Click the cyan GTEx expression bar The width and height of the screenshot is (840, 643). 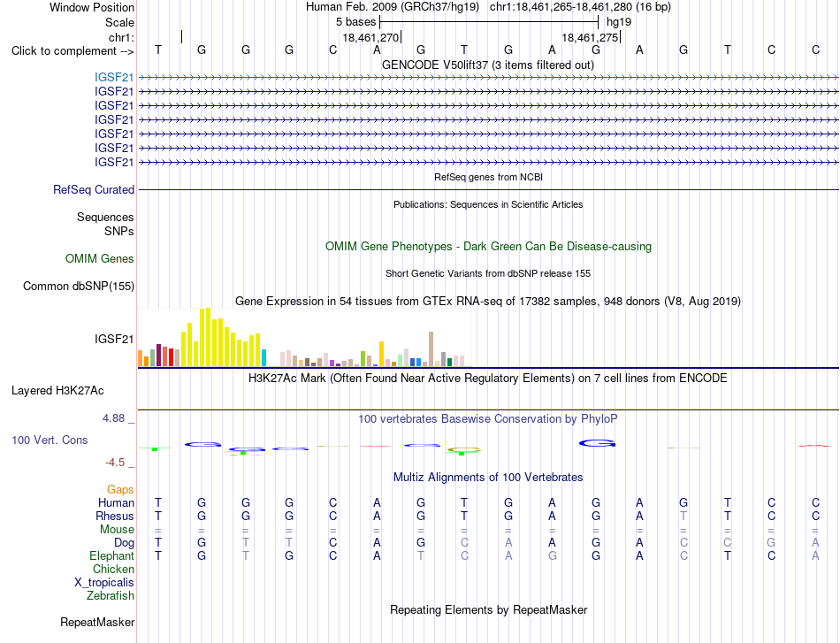(263, 358)
